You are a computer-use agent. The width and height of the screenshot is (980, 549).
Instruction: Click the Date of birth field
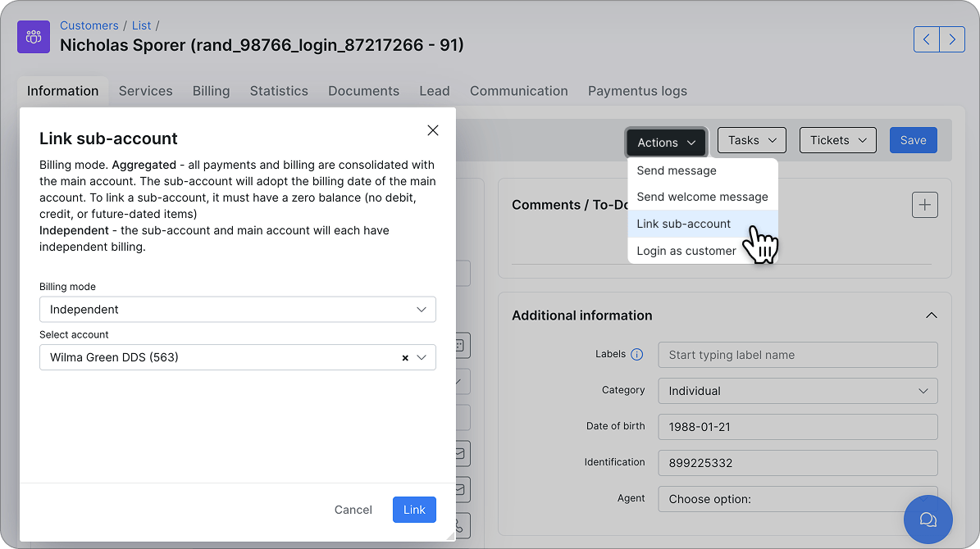pos(797,427)
